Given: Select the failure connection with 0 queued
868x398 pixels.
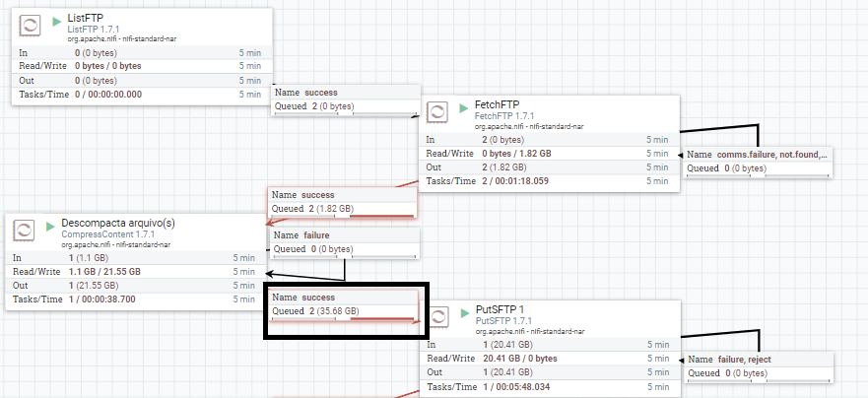Looking at the screenshot, I should coord(345,243).
